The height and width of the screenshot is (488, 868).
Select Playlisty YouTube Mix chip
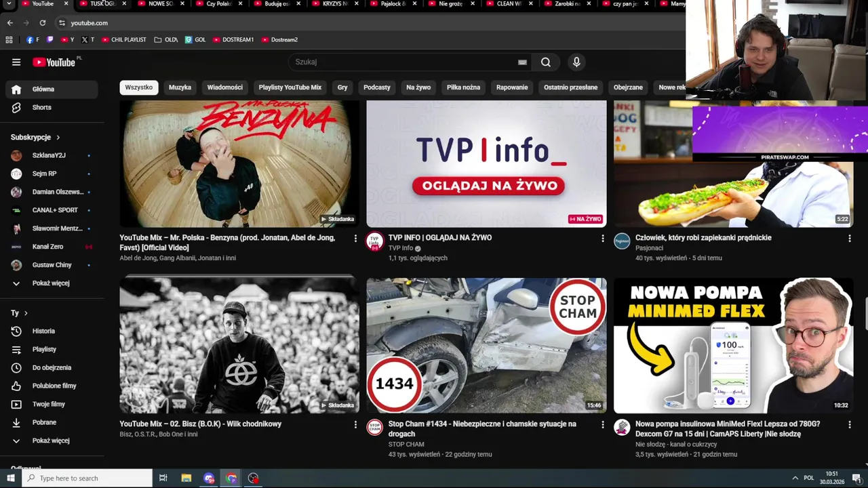290,87
